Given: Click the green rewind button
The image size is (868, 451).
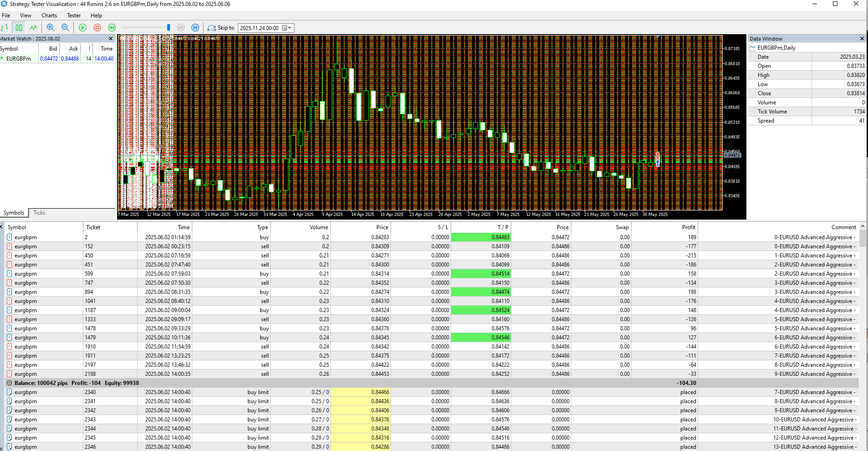Looking at the screenshot, I should 112,28.
